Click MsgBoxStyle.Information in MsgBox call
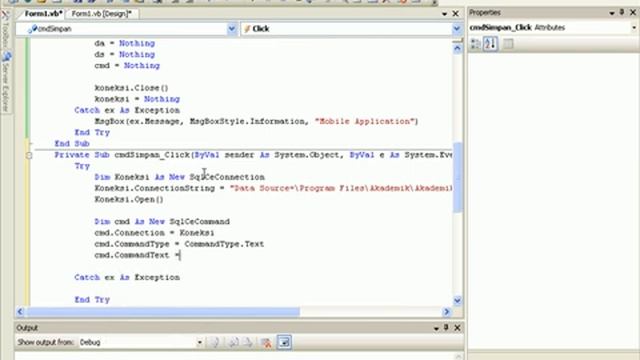This screenshot has height=360, width=640. coord(247,121)
